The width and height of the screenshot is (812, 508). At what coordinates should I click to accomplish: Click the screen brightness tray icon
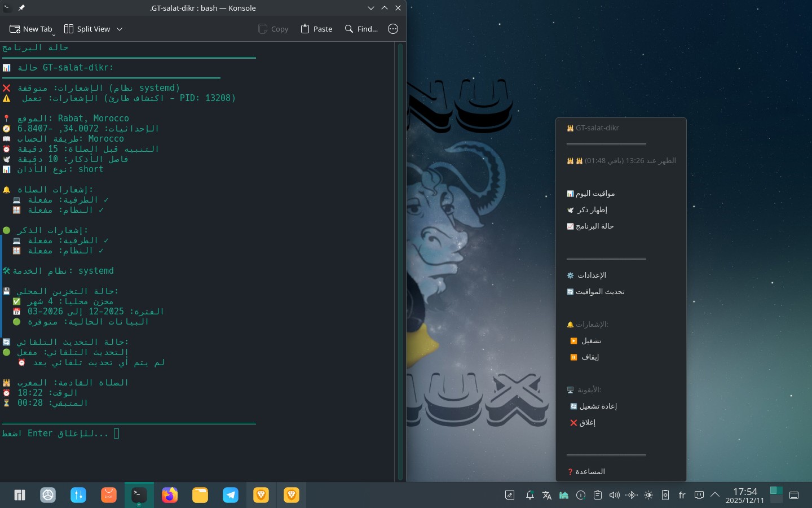(648, 495)
